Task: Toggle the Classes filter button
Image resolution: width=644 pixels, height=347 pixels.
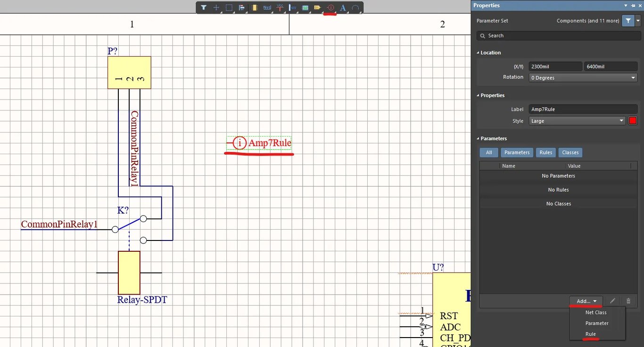Action: coord(570,153)
